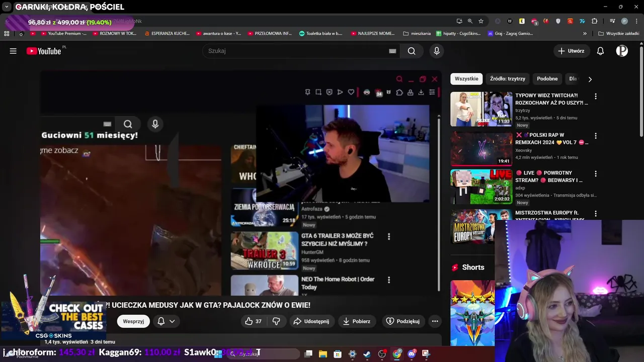Open the YouTube account avatar menu
Screen dimensions: 644x362
[x=622, y=51]
